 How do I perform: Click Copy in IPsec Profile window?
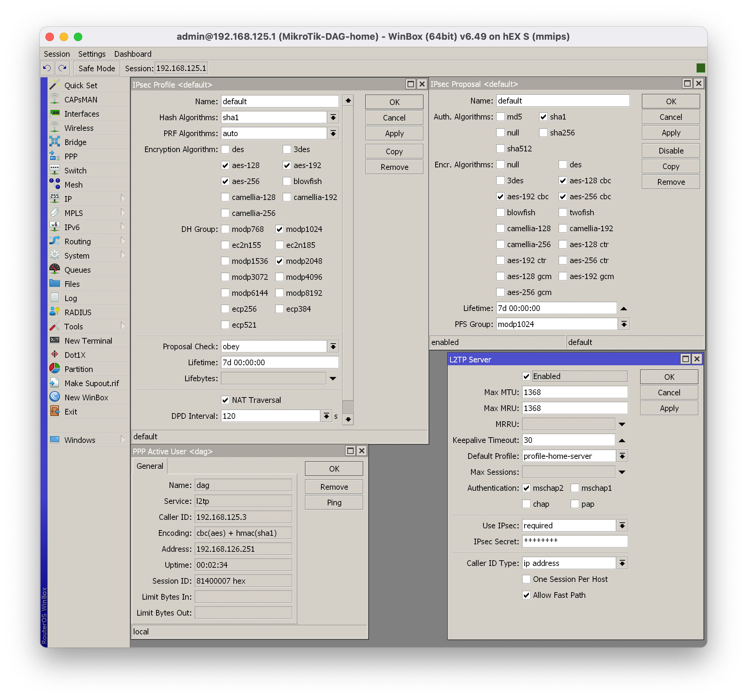point(394,151)
